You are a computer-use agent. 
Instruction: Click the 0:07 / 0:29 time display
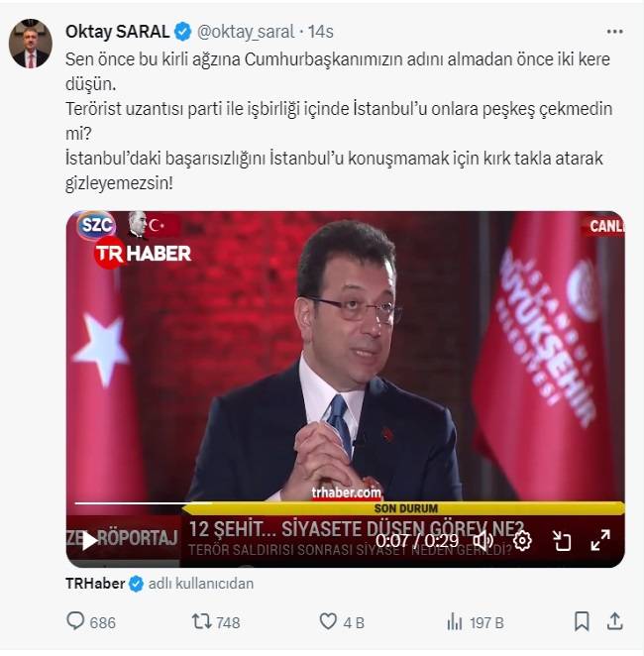tap(417, 540)
